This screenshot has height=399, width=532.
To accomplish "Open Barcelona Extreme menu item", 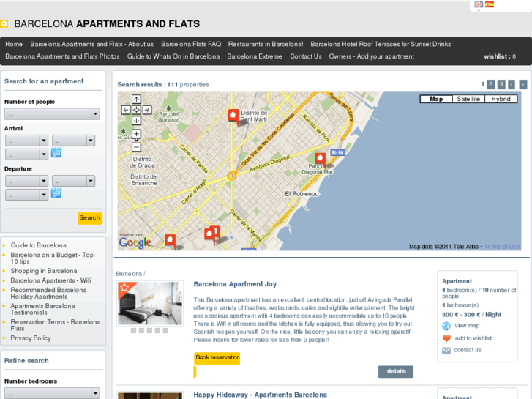I will (255, 56).
